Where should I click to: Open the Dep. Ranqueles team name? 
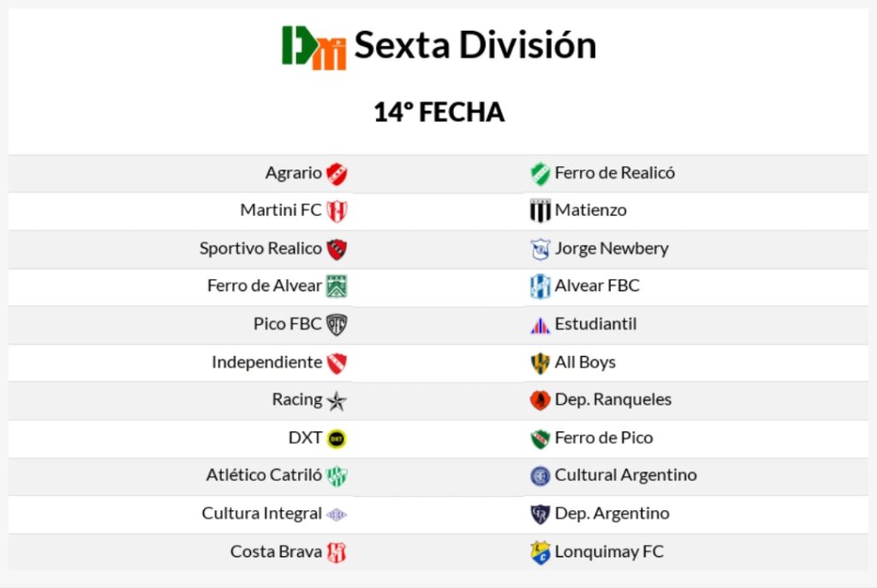(x=613, y=400)
